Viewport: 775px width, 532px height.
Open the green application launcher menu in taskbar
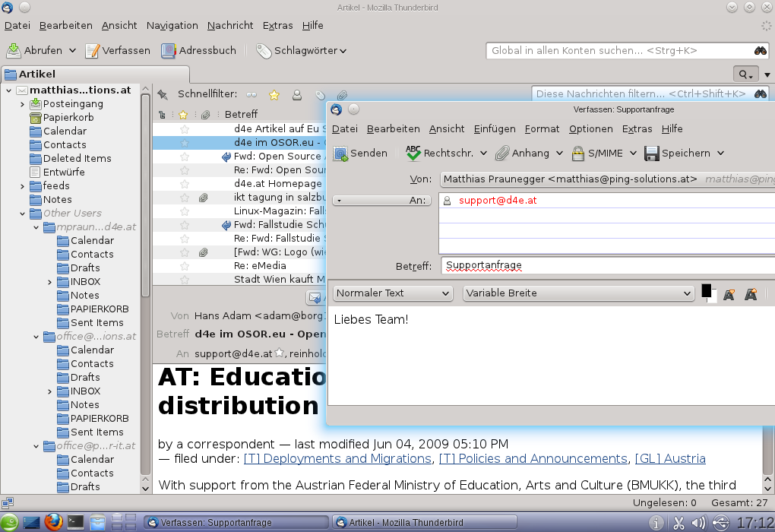tap(9, 522)
